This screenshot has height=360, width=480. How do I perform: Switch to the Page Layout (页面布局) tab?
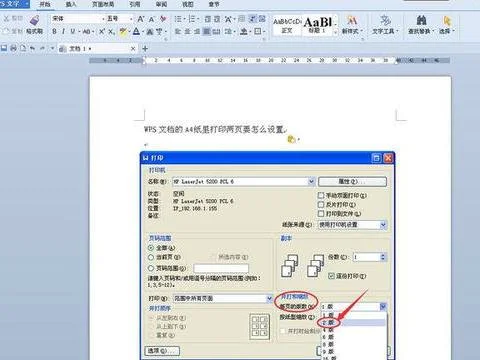(103, 4)
